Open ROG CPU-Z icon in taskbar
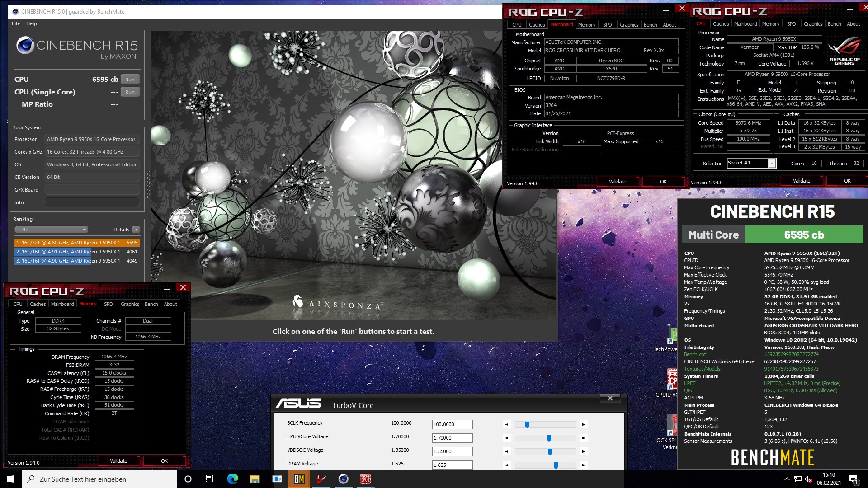Viewport: 868px width, 488px height. pos(365,479)
